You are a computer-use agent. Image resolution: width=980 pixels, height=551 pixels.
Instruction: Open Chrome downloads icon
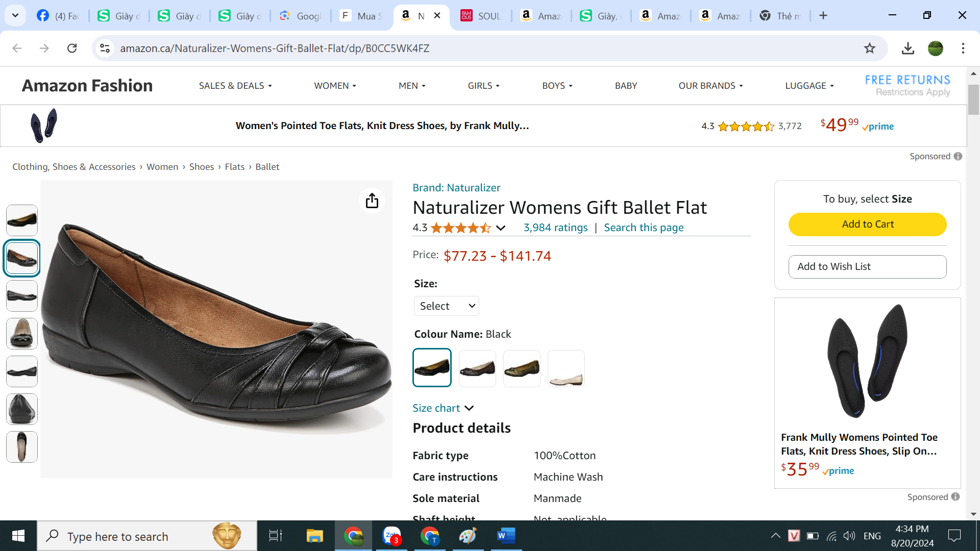(908, 48)
